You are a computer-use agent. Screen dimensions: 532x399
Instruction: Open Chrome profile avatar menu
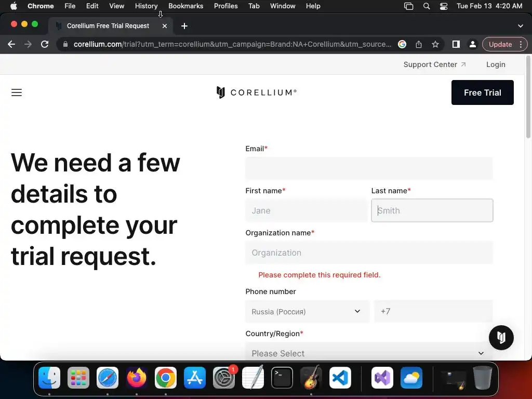click(x=472, y=44)
